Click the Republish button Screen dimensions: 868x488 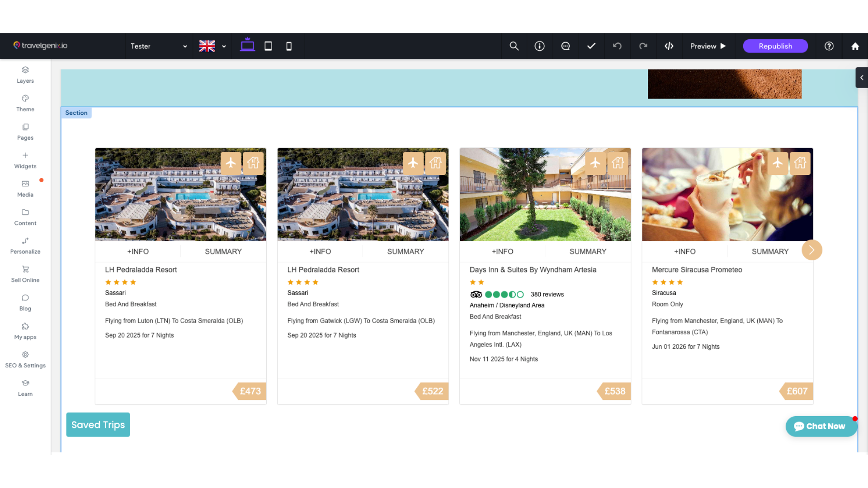pos(775,46)
